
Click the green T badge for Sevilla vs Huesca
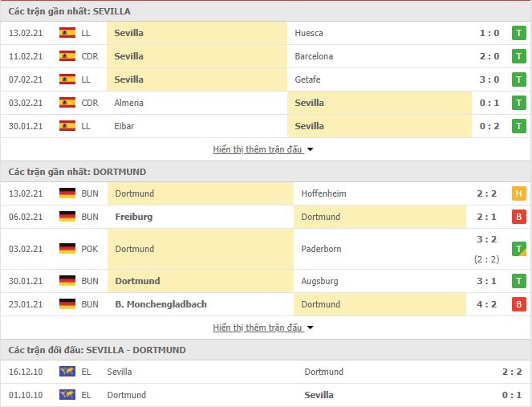point(519,33)
